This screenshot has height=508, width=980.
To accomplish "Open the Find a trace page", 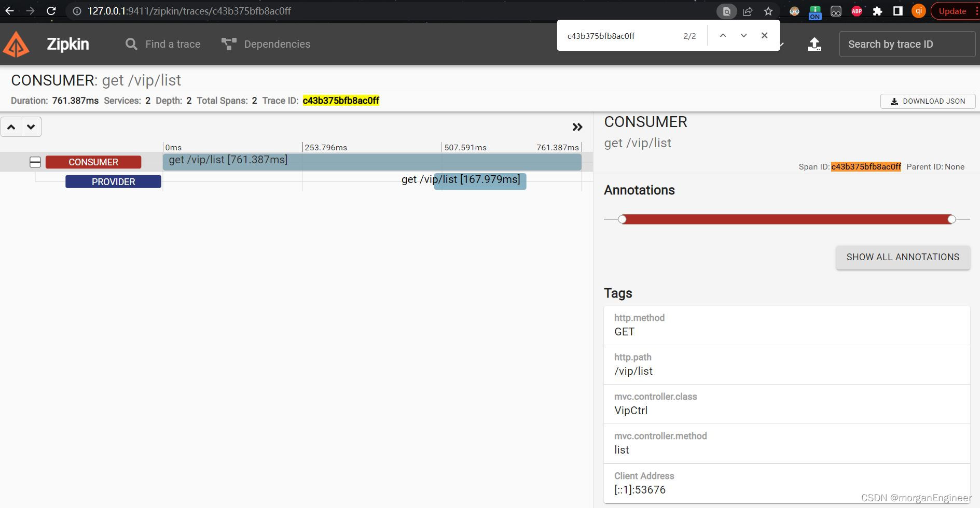I will (163, 44).
